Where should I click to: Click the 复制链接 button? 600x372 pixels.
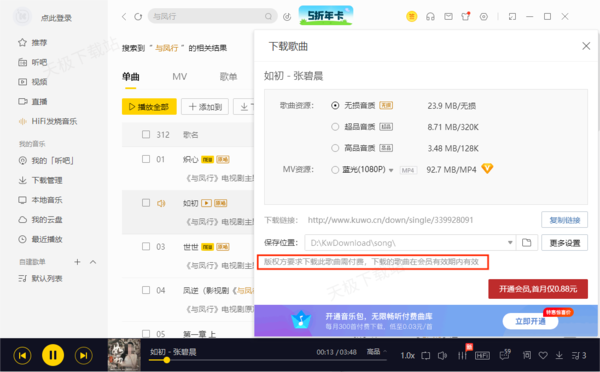click(564, 220)
